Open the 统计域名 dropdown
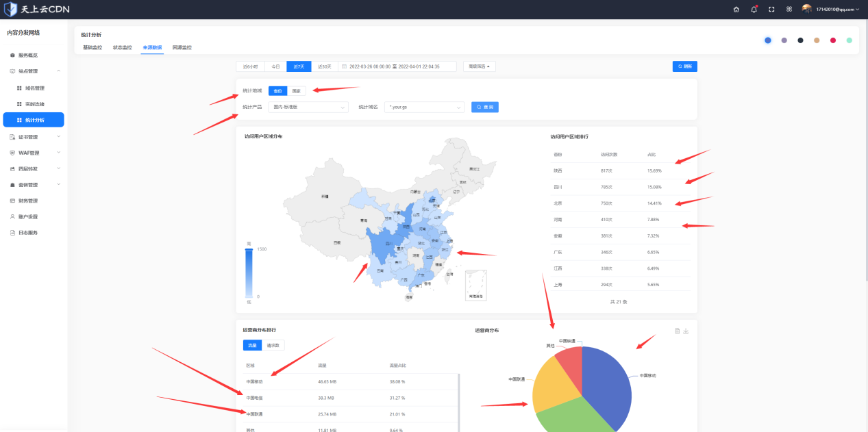 [424, 107]
